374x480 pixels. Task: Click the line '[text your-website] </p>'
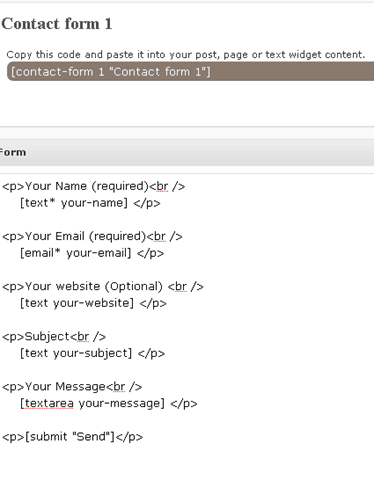(x=93, y=303)
